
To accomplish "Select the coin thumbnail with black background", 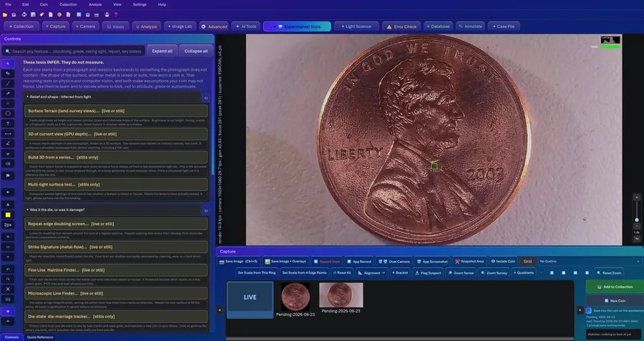I will (296, 297).
